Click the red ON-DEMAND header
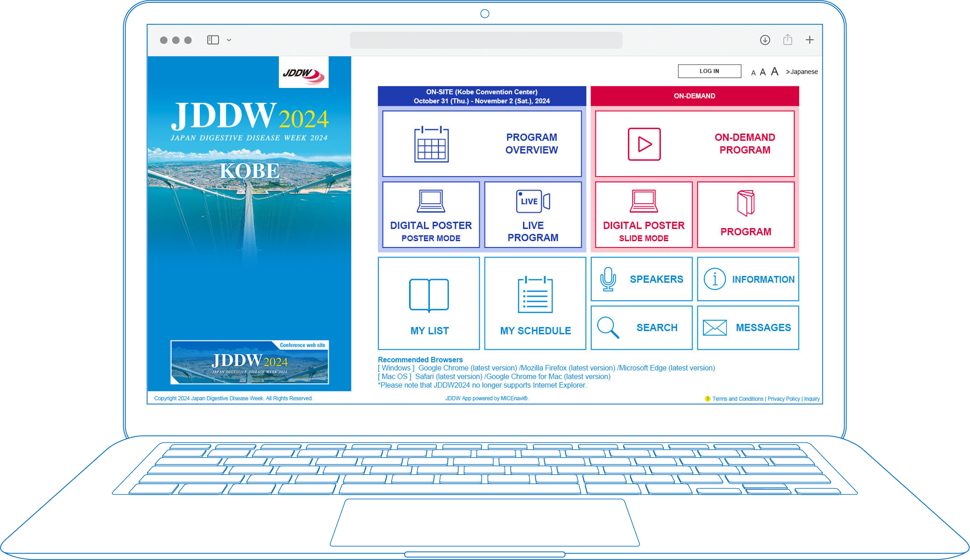Image resolution: width=970 pixels, height=560 pixels. pyautogui.click(x=695, y=96)
